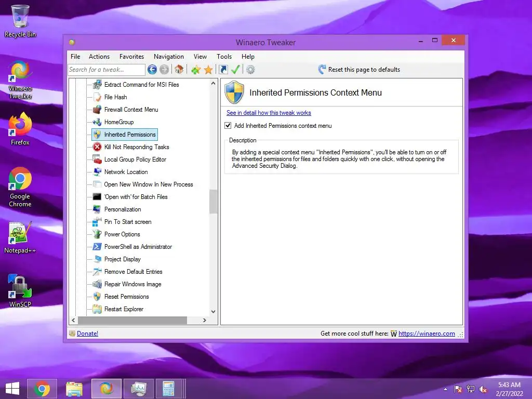Image resolution: width=532 pixels, height=399 pixels.
Task: Click Open New Window In New Process icon
Action: pos(97,184)
